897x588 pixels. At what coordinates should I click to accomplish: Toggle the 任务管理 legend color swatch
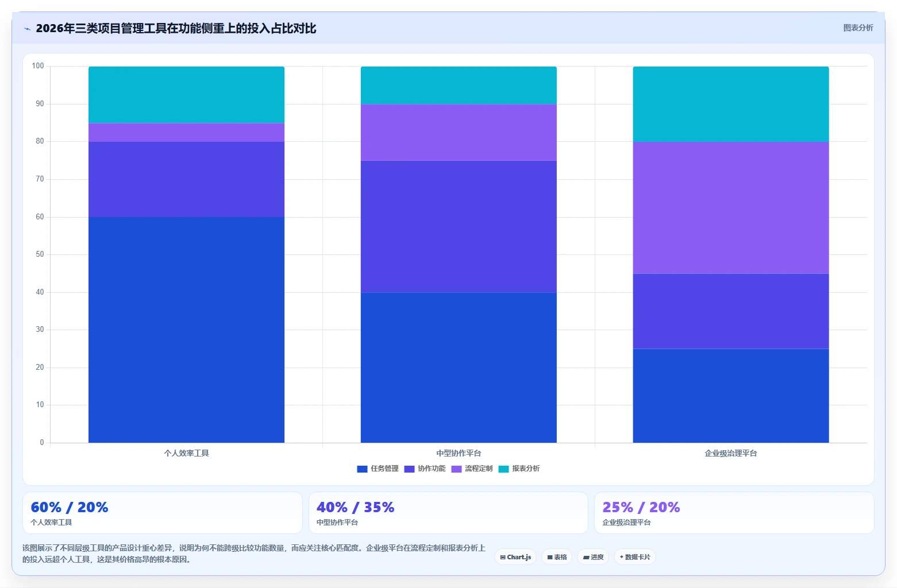click(x=362, y=469)
